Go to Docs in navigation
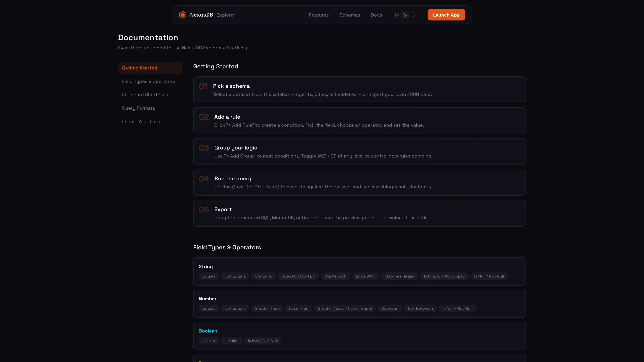 [376, 15]
